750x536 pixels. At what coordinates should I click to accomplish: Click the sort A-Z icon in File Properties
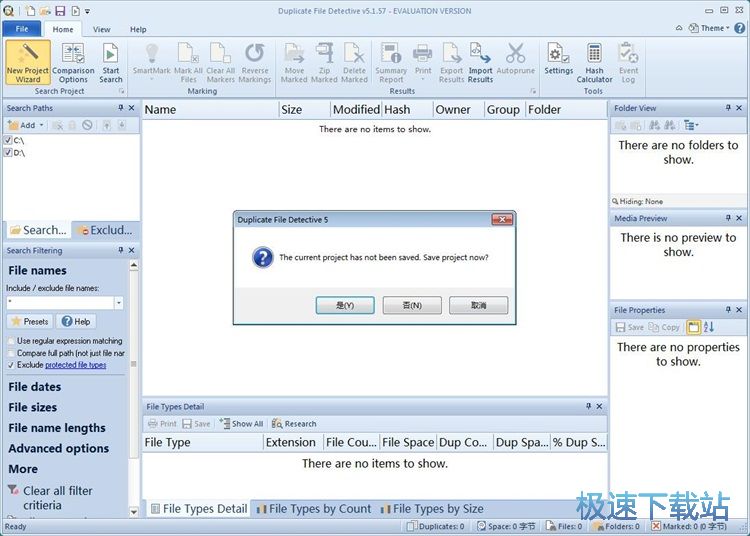[x=709, y=327]
